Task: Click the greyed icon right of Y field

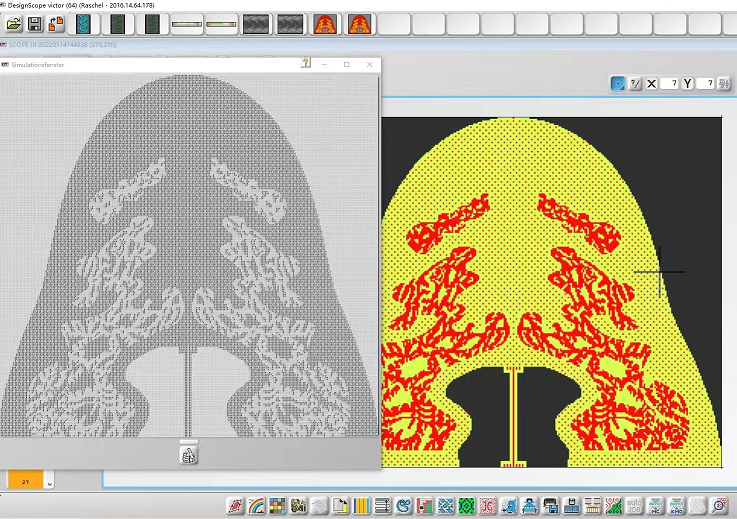Action: (x=724, y=84)
